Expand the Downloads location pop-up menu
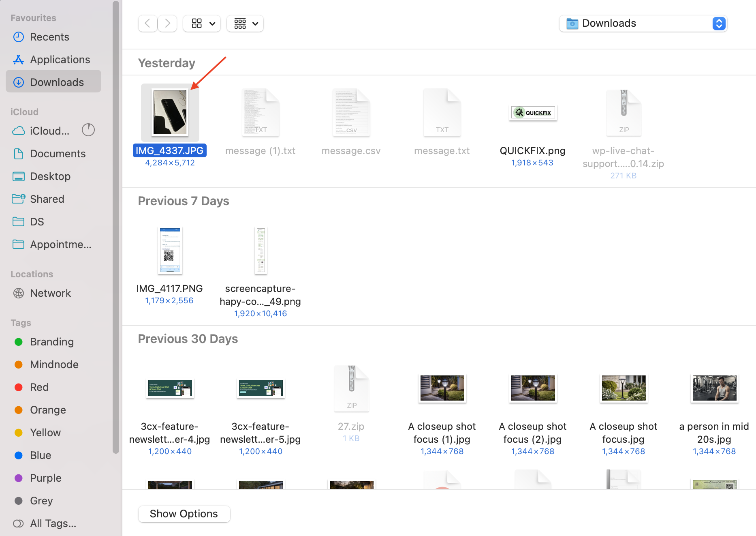Viewport: 756px width, 536px height. tap(719, 24)
